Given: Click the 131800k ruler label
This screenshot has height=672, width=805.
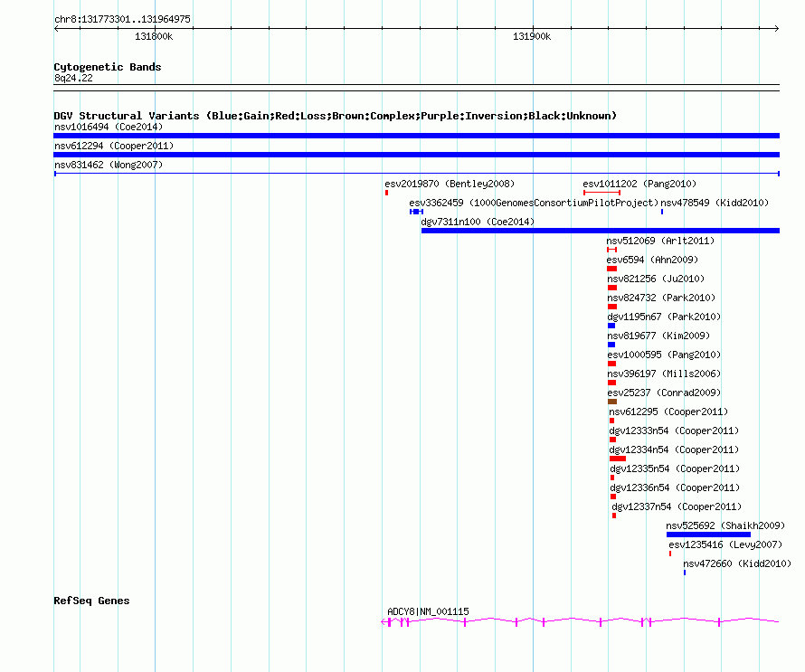Looking at the screenshot, I should point(154,36).
